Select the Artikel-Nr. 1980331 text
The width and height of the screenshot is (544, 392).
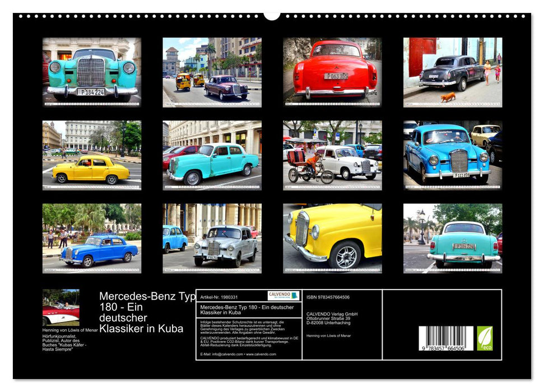click(x=220, y=297)
